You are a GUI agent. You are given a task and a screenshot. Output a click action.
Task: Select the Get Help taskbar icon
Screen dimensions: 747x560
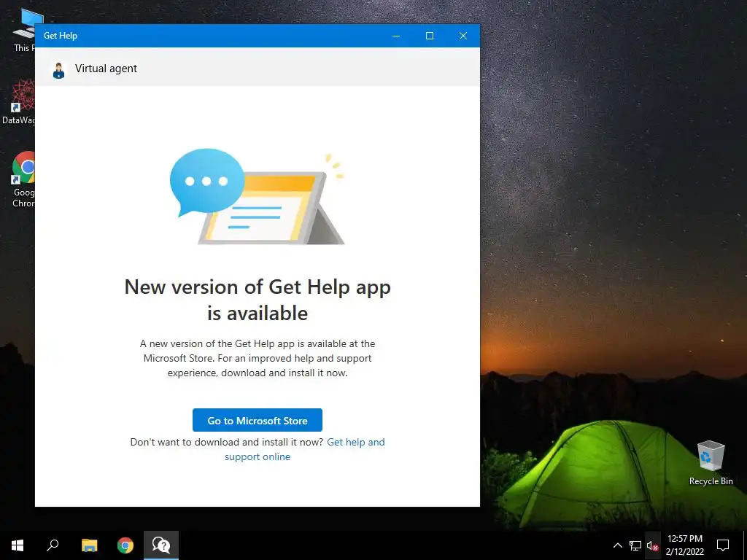[161, 545]
